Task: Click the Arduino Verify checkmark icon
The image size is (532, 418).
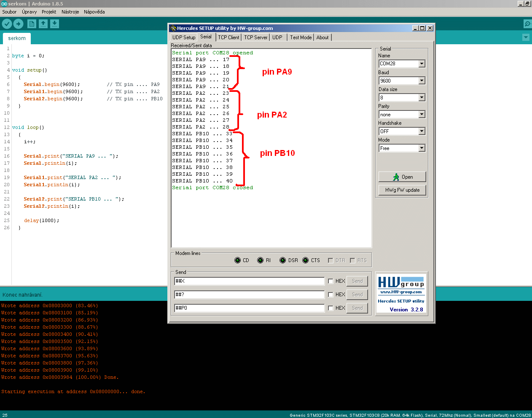Action: 7,24
